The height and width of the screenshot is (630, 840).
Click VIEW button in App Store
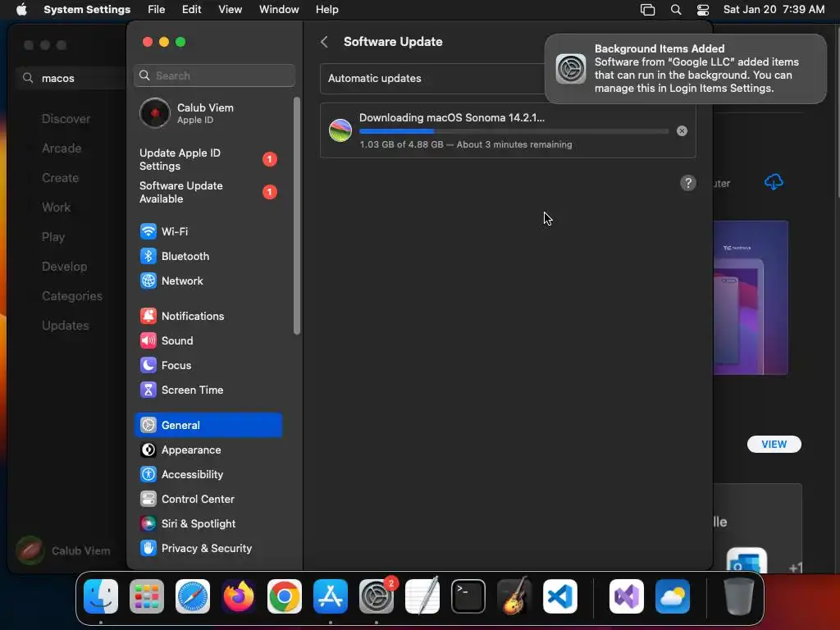[x=774, y=444]
